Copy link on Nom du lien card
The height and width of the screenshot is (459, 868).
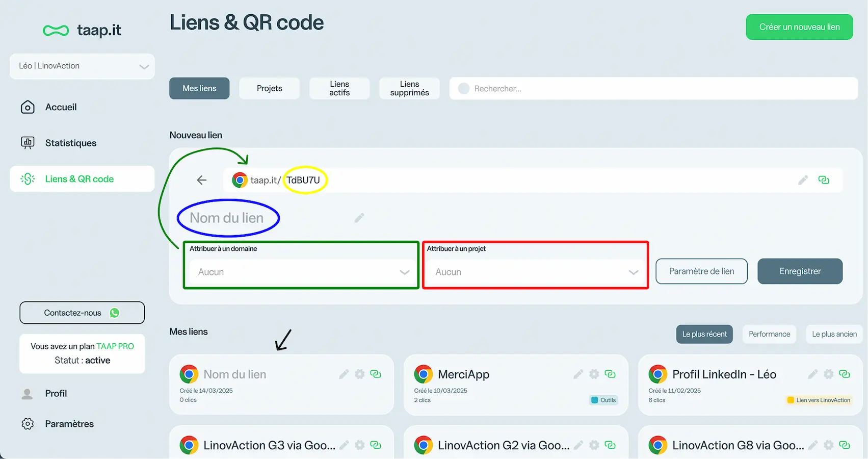click(376, 374)
